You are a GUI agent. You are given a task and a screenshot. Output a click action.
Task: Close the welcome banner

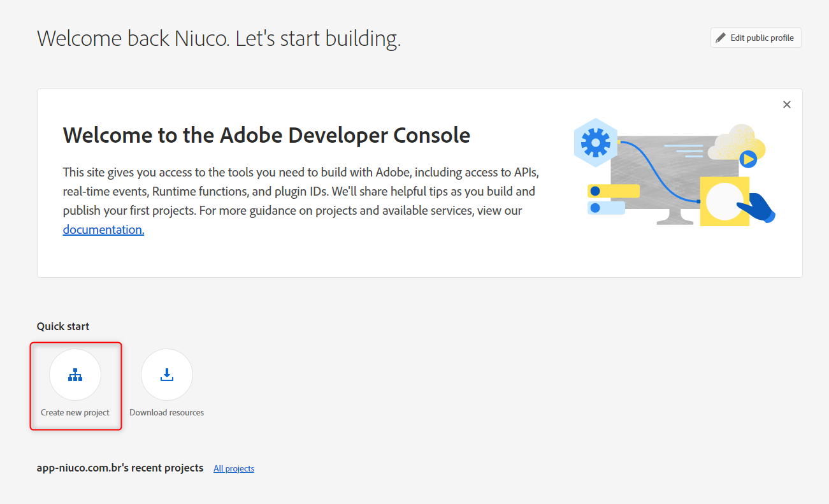click(x=787, y=104)
